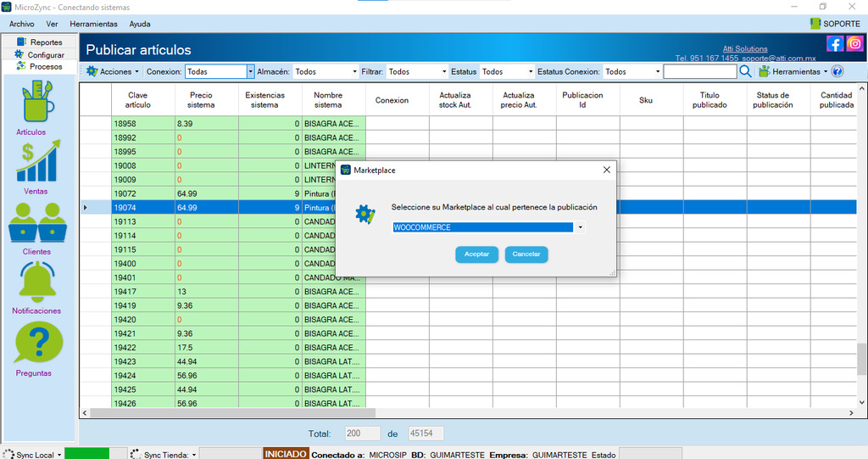Open the Ayuda menu
This screenshot has height=459, width=868.
pyautogui.click(x=140, y=24)
